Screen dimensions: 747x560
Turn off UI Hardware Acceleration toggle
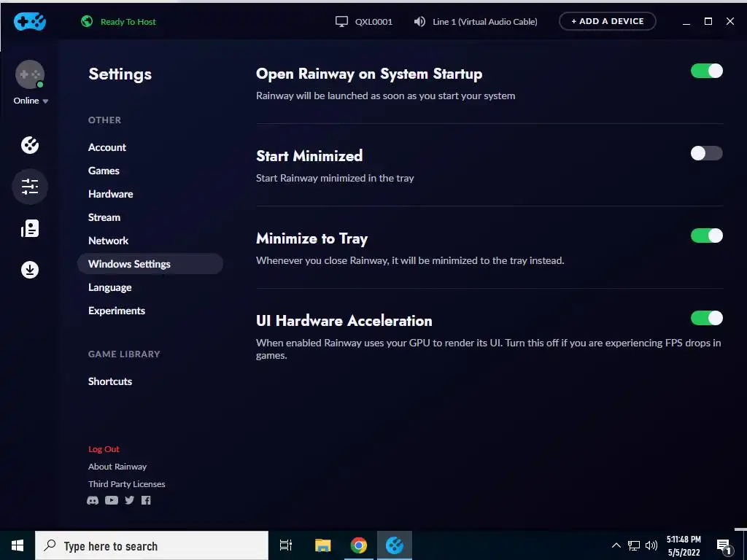pyautogui.click(x=707, y=318)
